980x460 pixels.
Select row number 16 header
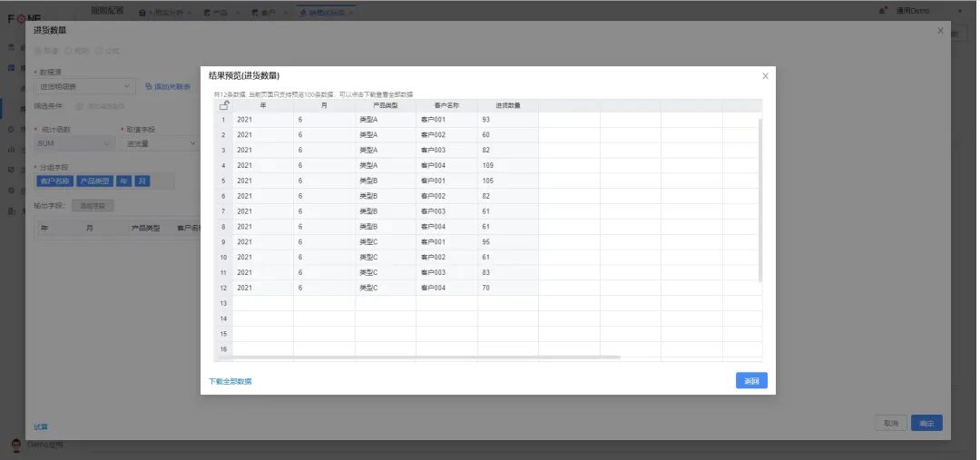223,348
